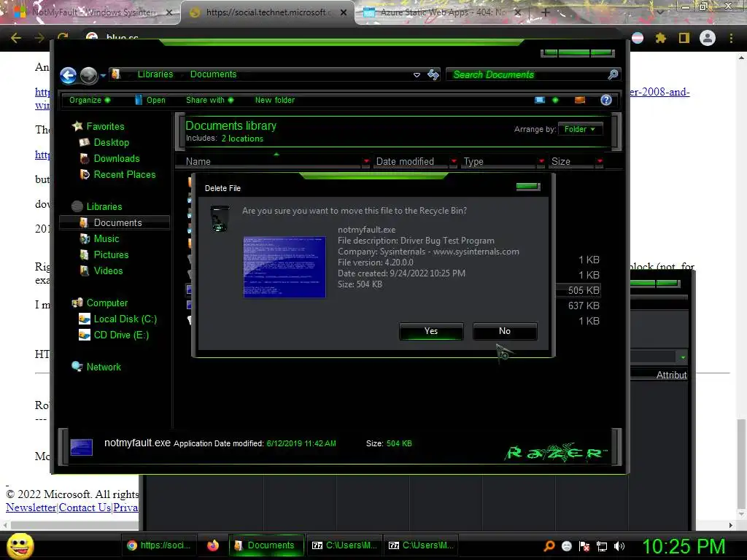This screenshot has height=560, width=747.
Task: Open the Chrome profile avatar
Action: point(708,38)
